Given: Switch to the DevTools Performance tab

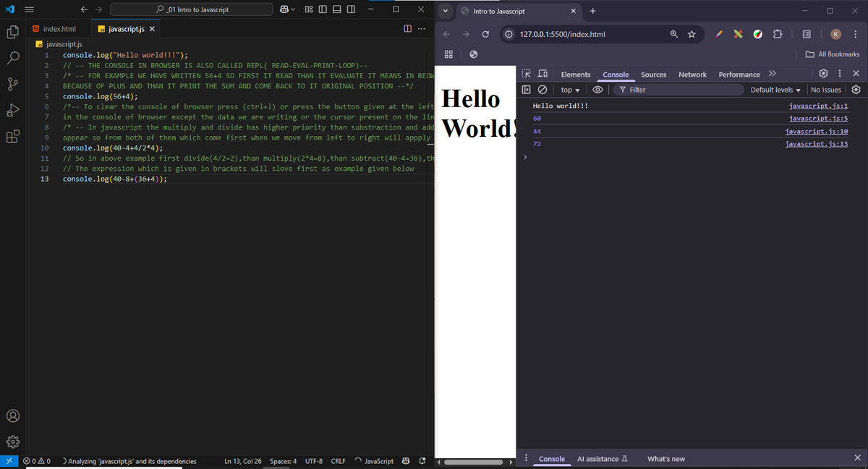Looking at the screenshot, I should point(739,75).
